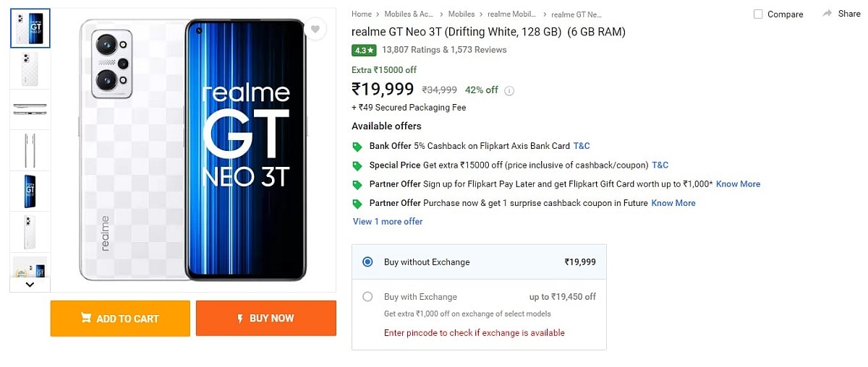Viewport: 868px width, 367px height.
Task: Go to Home breadcrumb link
Action: 361,14
